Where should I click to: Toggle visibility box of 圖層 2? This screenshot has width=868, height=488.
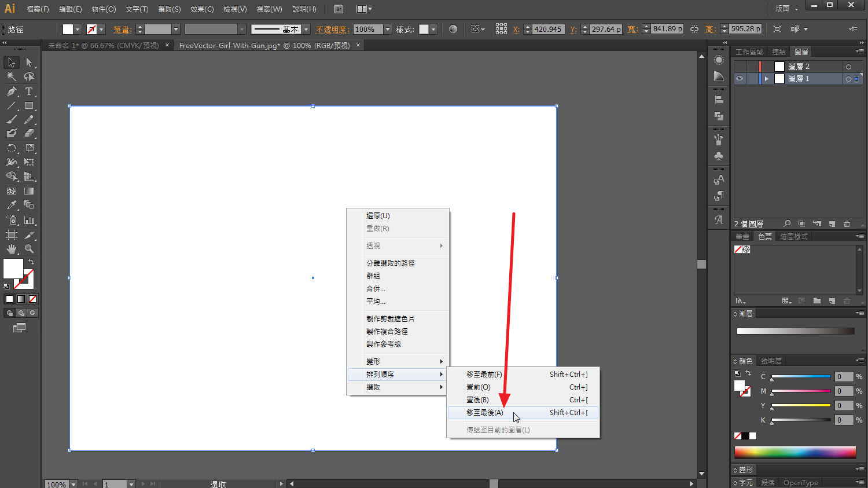pyautogui.click(x=740, y=67)
